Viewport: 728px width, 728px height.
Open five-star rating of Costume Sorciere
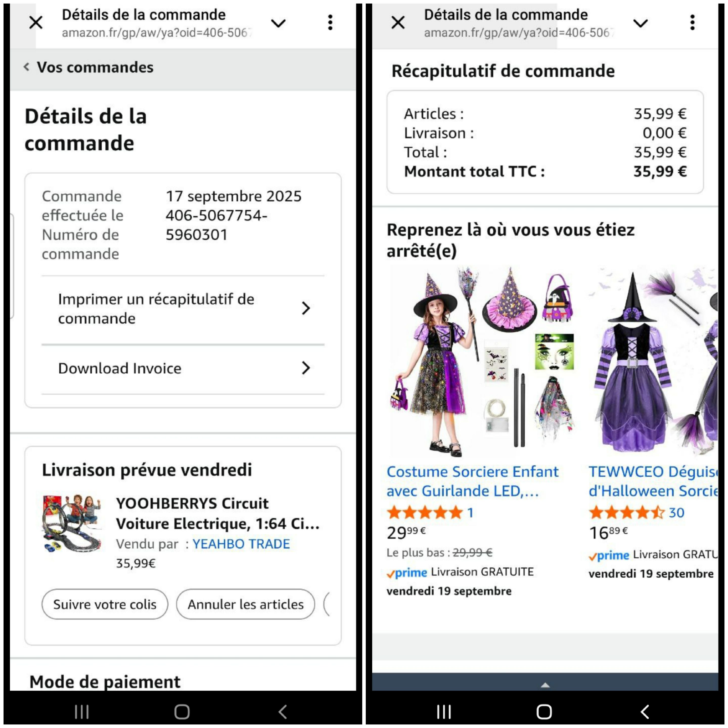pyautogui.click(x=425, y=513)
